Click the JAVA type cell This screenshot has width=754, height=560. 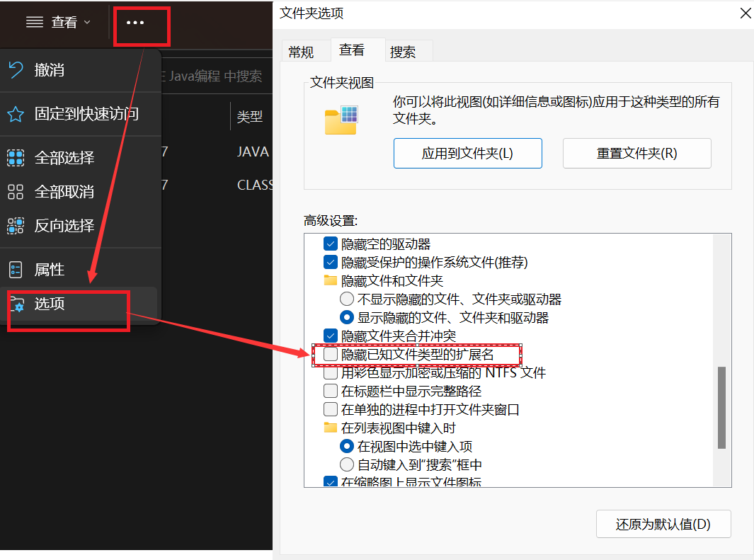(x=253, y=152)
